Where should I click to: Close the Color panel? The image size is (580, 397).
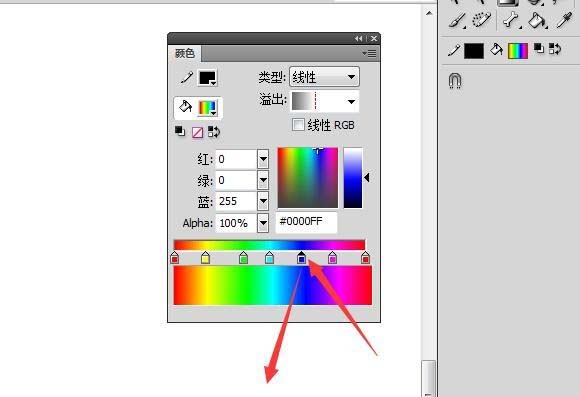tap(374, 38)
